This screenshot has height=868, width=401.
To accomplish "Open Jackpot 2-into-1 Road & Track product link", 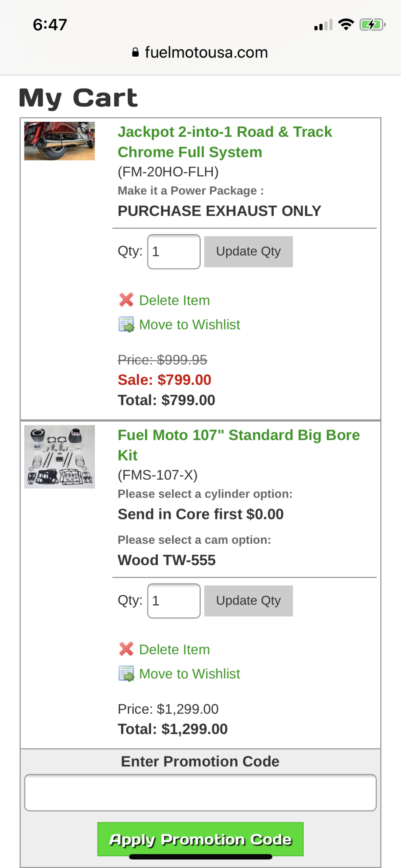I will click(x=224, y=142).
